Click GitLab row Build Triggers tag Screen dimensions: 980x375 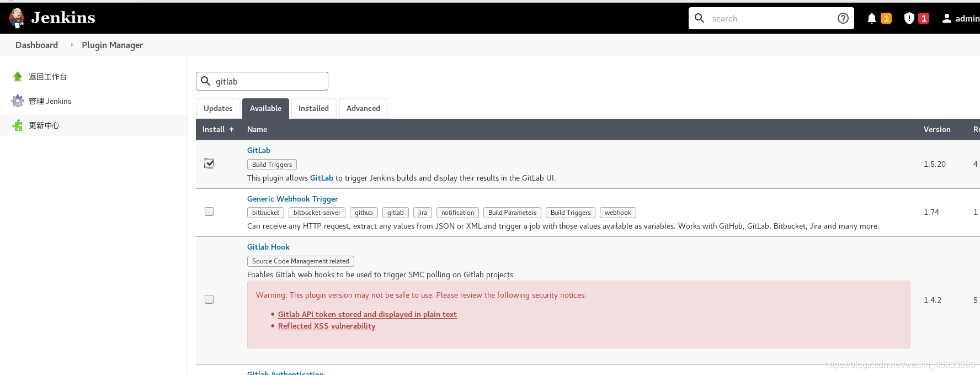pyautogui.click(x=272, y=165)
